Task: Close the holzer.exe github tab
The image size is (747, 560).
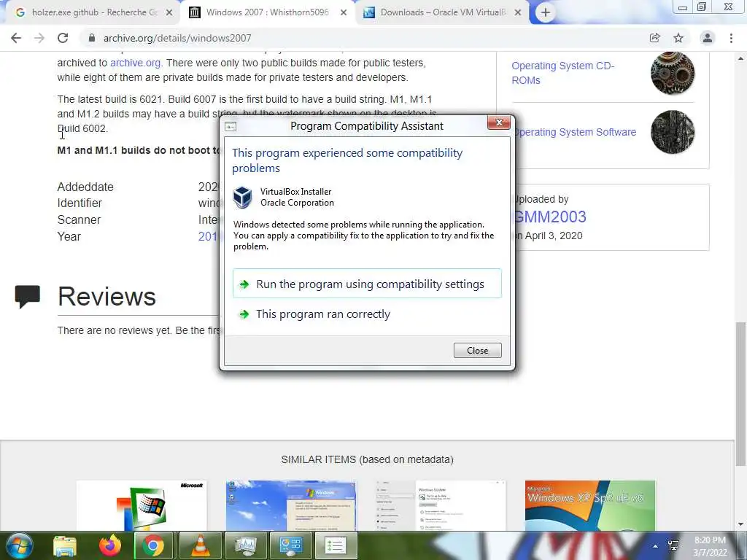Action: 169,13
